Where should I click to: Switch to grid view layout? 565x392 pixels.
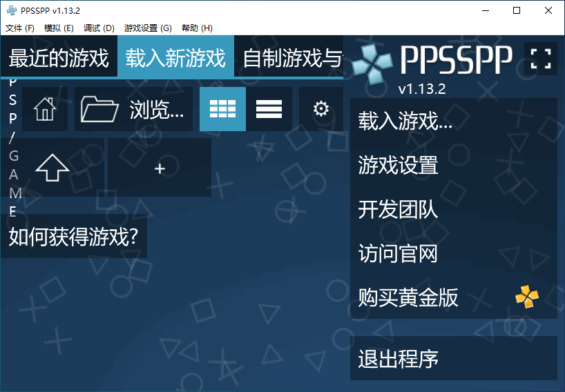(222, 109)
